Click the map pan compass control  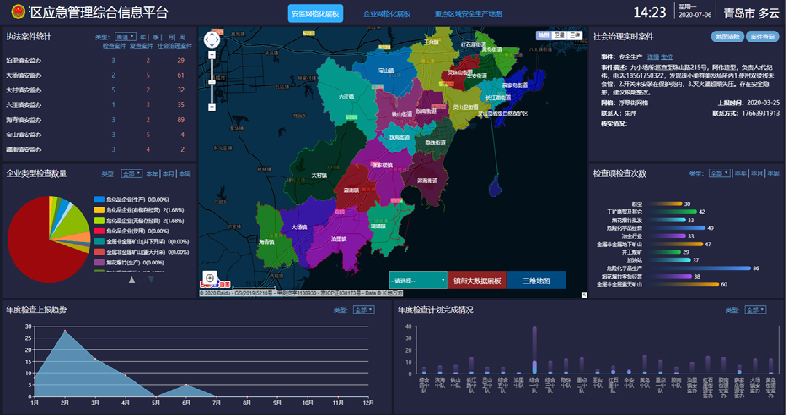[211, 40]
